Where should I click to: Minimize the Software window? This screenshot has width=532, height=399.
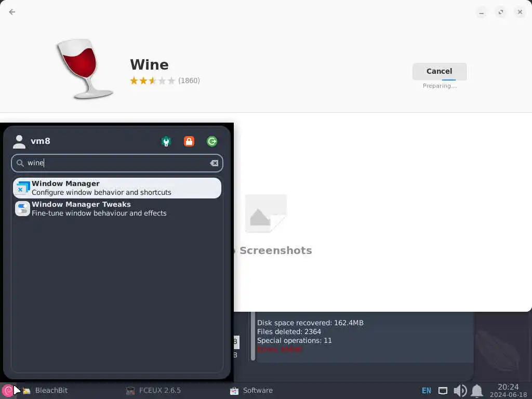(482, 13)
